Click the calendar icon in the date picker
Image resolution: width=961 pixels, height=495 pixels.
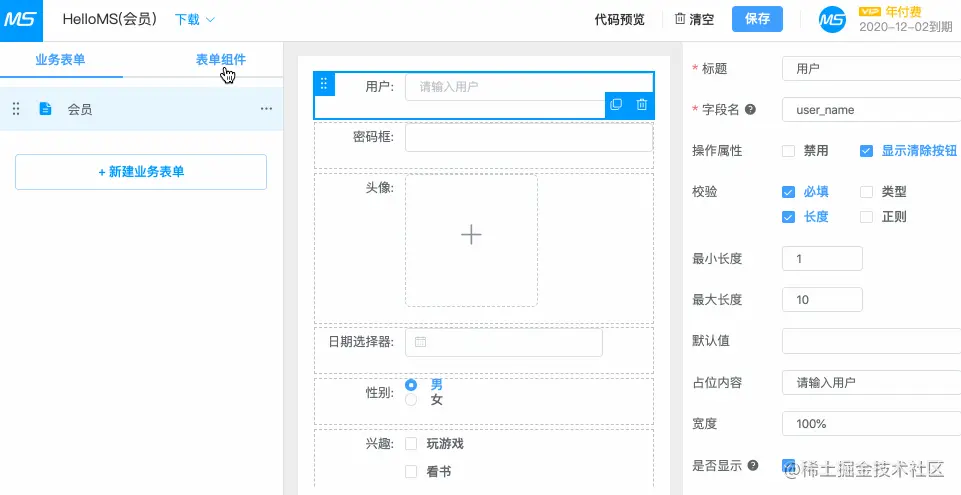pos(420,342)
